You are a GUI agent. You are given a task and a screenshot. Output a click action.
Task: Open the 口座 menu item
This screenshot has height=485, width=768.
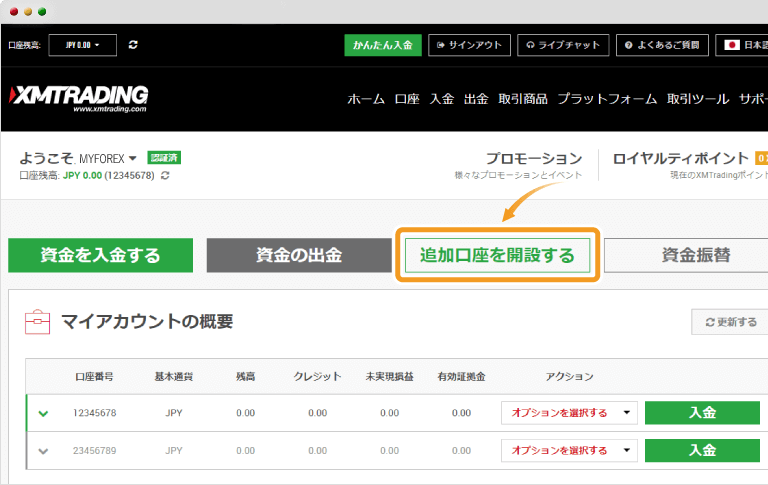click(x=407, y=99)
